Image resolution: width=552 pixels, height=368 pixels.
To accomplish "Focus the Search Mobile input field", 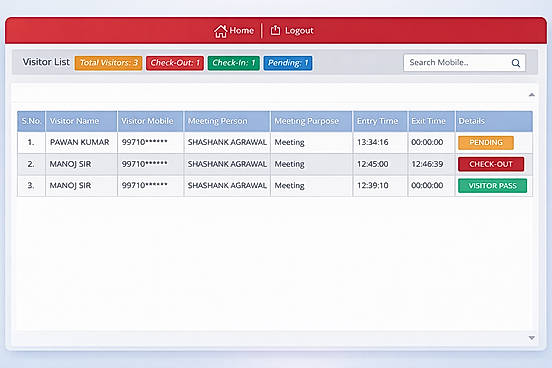I will point(464,63).
